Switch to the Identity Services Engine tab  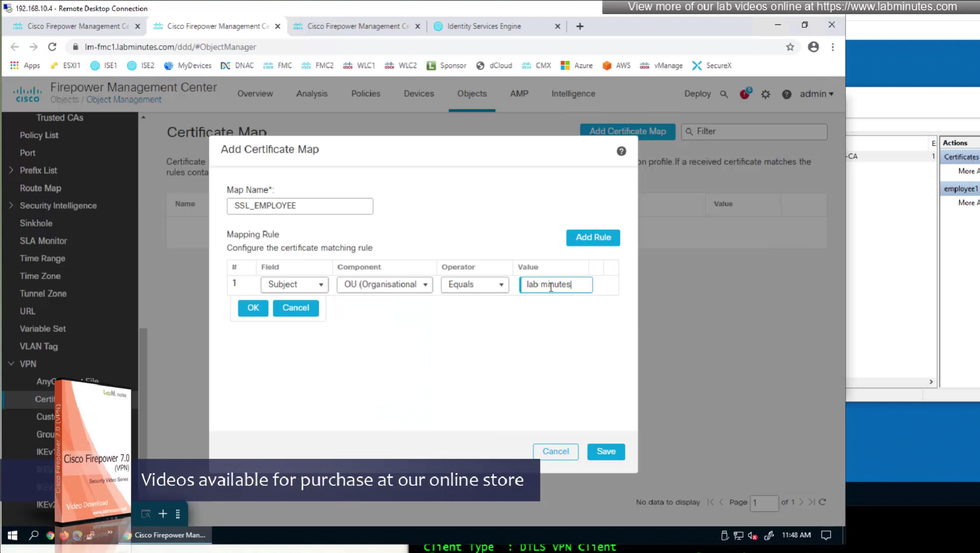coord(483,26)
